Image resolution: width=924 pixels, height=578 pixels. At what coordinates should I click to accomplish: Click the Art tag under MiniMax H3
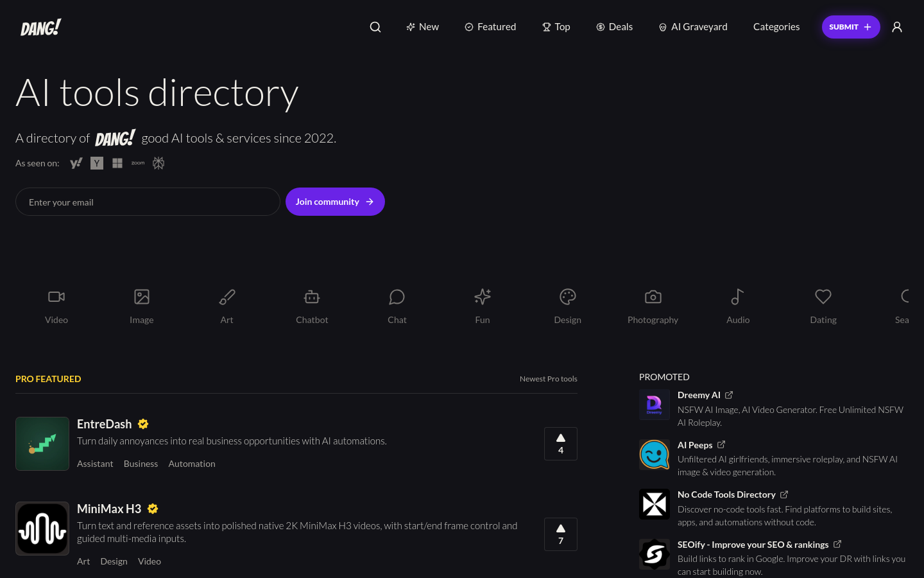83,561
